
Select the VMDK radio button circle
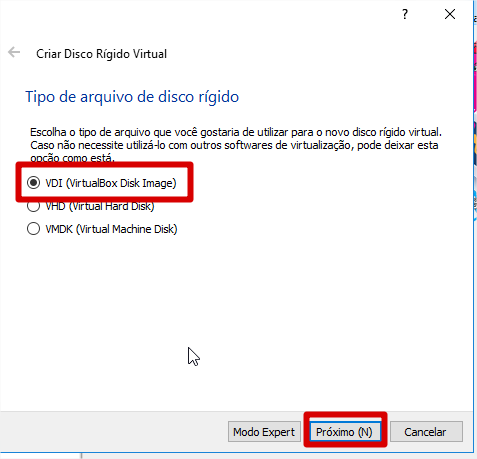pyautogui.click(x=33, y=229)
